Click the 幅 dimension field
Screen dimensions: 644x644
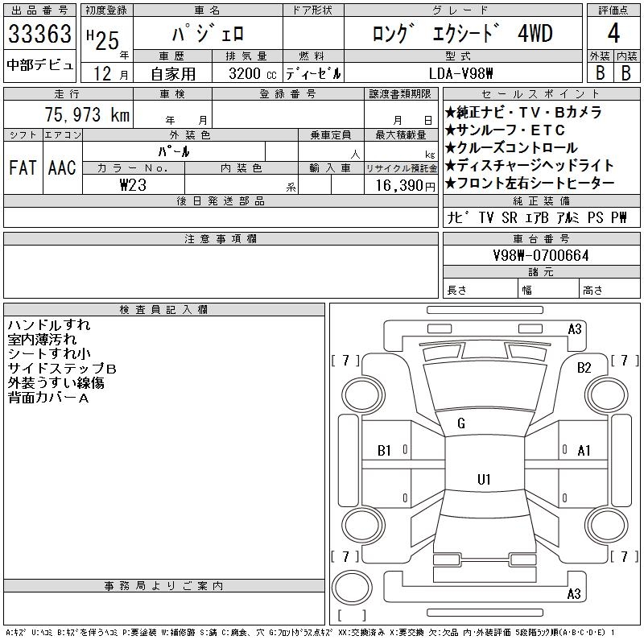pyautogui.click(x=549, y=288)
